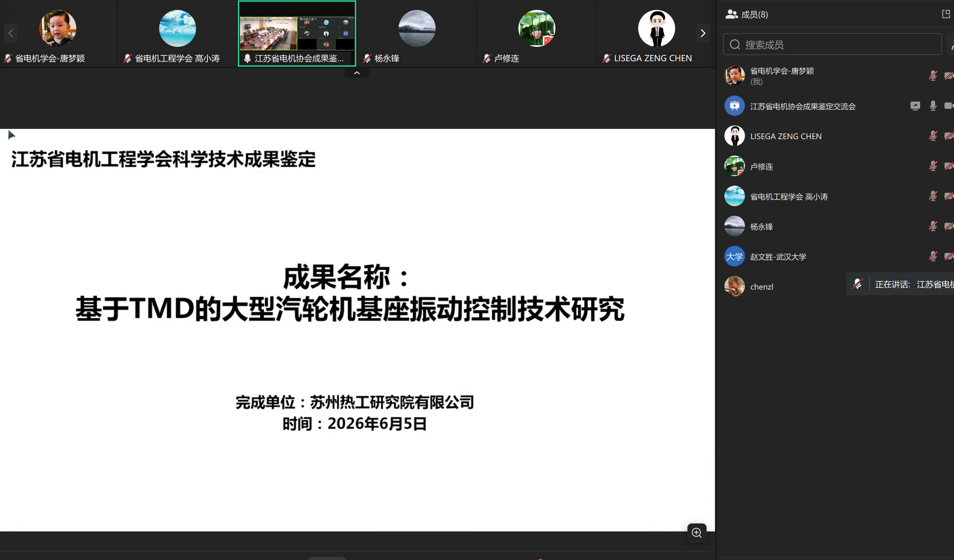Click muted mic icon for 赵文胜-武汉大学

tap(933, 256)
